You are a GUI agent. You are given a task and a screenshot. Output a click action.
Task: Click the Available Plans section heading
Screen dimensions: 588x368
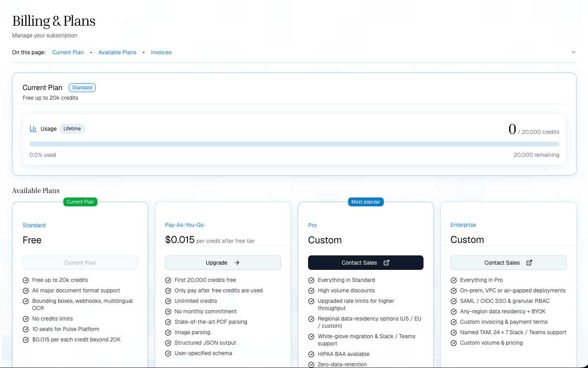tap(36, 191)
